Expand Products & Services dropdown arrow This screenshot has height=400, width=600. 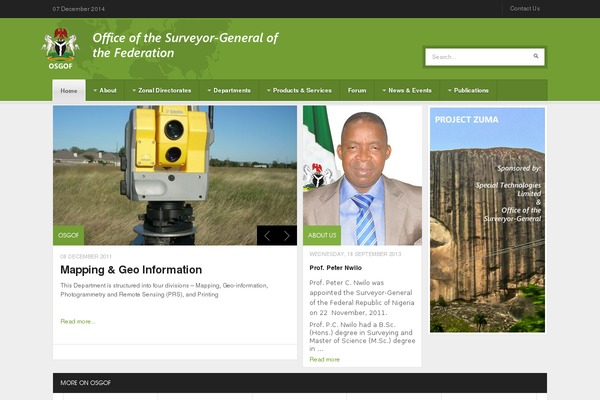click(x=269, y=91)
